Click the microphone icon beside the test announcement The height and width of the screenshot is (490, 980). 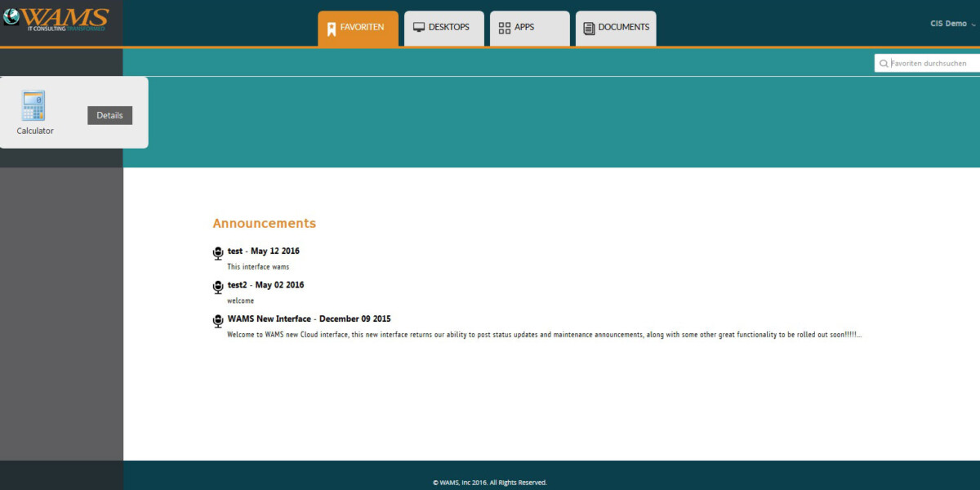[x=218, y=253]
